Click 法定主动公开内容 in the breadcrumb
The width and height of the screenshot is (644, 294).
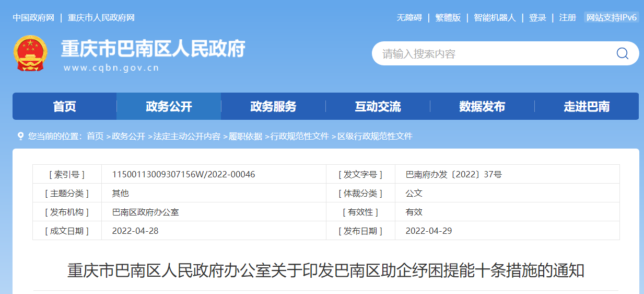186,137
